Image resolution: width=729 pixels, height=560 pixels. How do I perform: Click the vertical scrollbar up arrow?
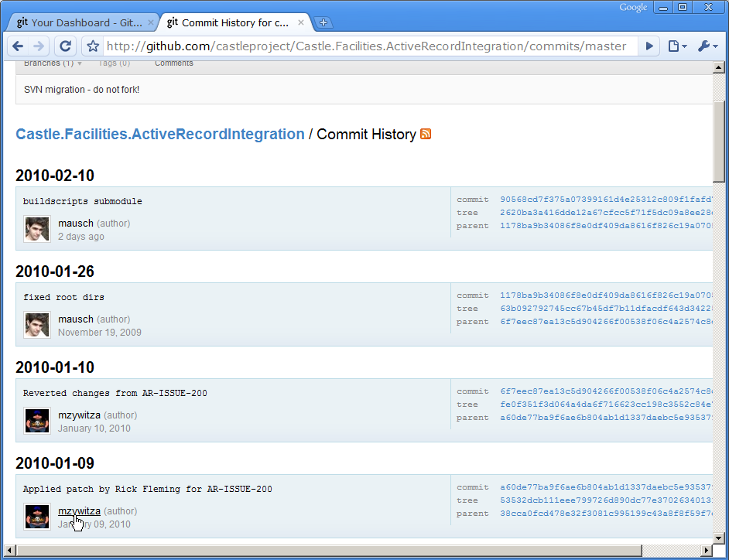719,67
